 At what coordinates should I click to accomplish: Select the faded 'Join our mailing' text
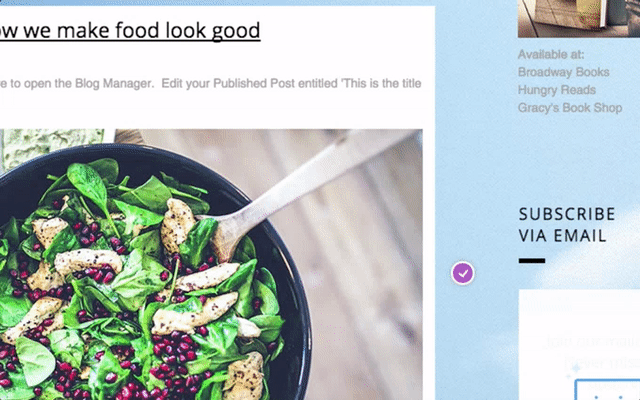pyautogui.click(x=592, y=341)
